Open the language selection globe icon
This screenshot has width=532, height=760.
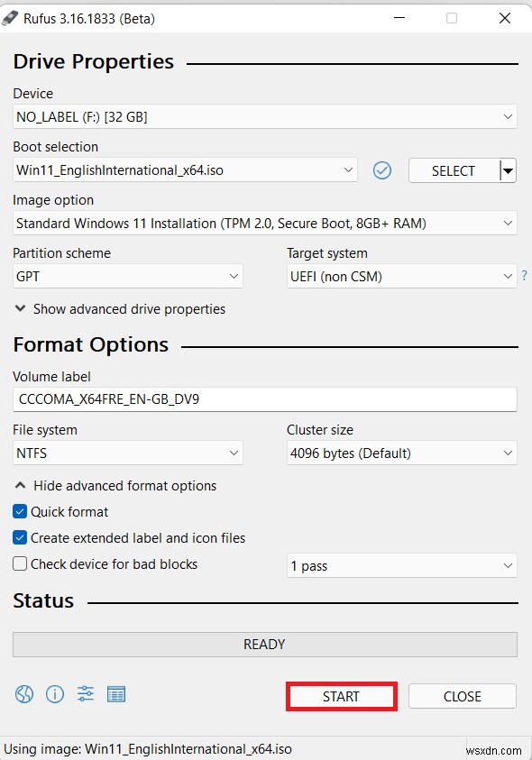[23, 694]
